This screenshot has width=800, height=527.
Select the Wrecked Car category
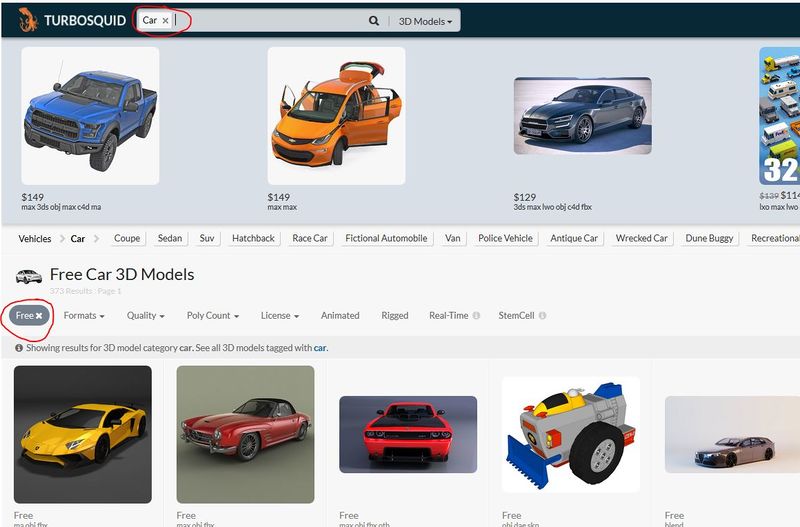641,238
